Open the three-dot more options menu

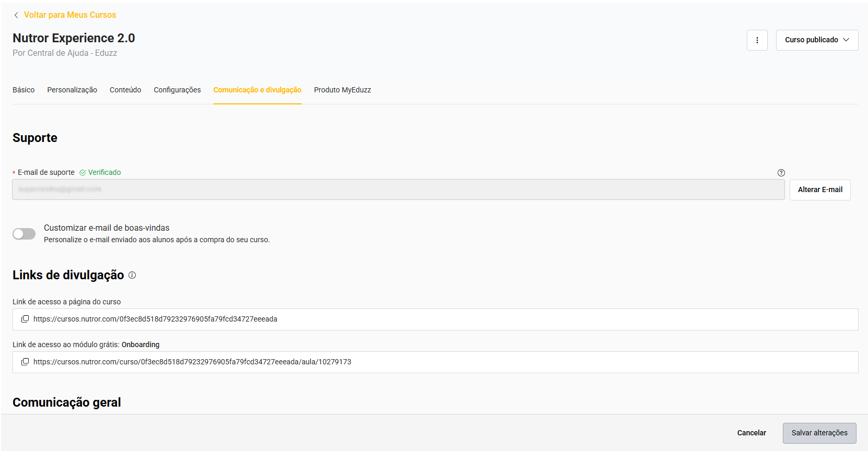click(757, 40)
